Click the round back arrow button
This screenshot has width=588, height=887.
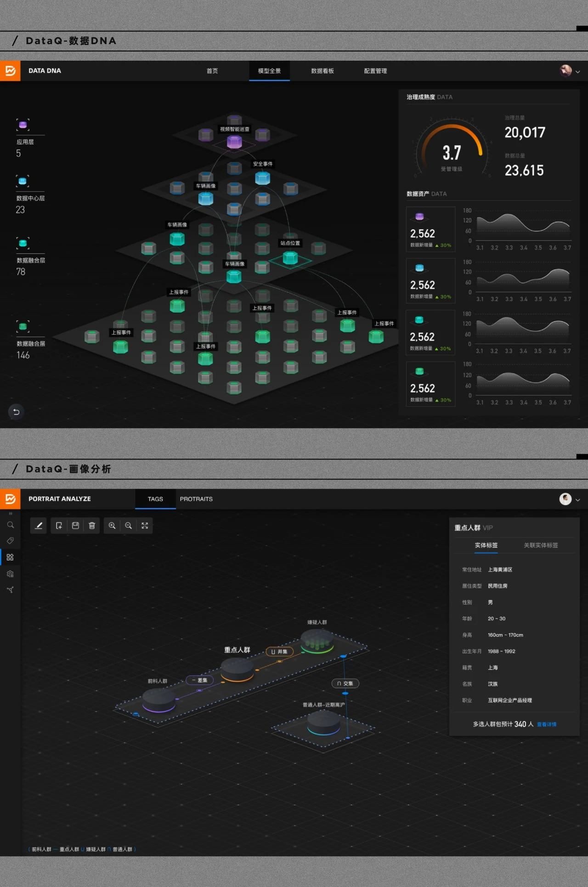tap(16, 412)
